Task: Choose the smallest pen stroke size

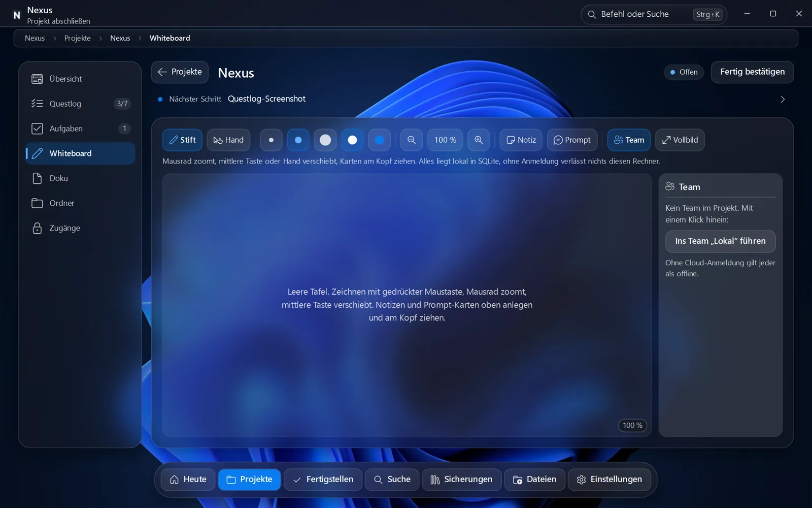Action: [x=272, y=140]
